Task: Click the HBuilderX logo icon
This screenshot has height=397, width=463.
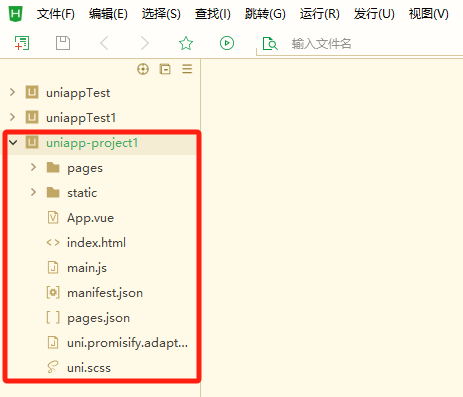Action: point(15,14)
